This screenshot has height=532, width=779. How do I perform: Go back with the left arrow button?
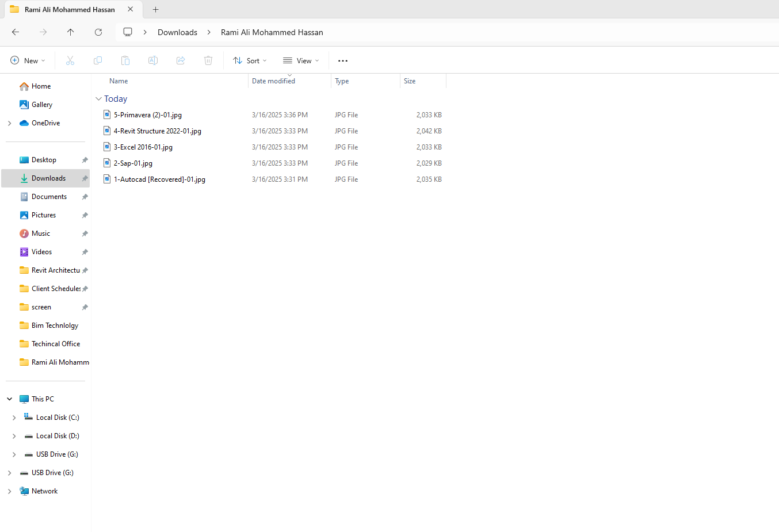(16, 32)
